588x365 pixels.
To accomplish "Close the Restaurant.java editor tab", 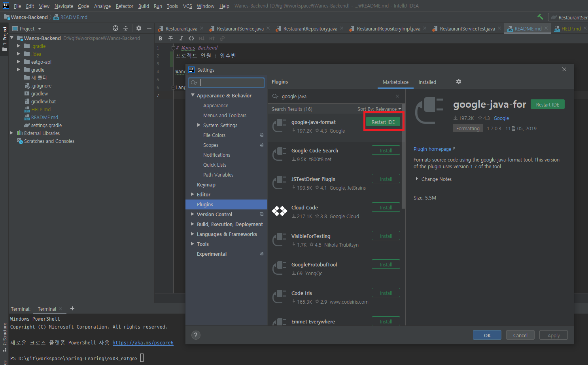I will point(202,28).
